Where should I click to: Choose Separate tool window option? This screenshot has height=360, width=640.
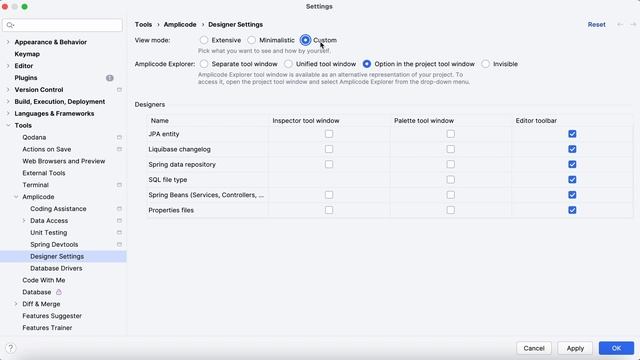pos(204,64)
